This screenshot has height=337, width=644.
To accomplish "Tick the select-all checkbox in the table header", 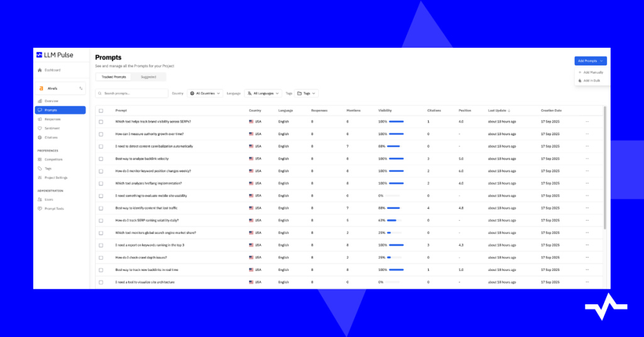I will pos(101,111).
